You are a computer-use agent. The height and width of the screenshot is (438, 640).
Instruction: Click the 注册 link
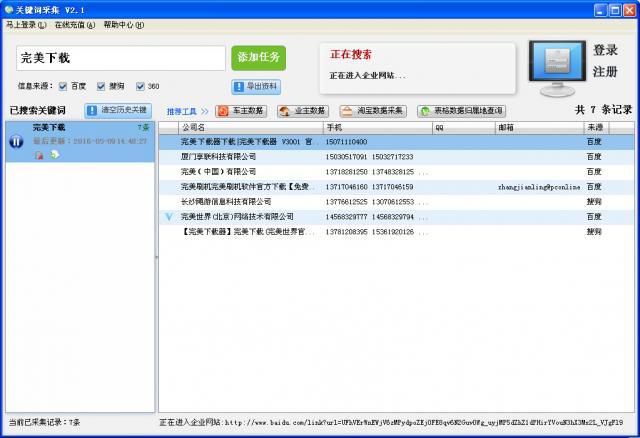[x=605, y=72]
